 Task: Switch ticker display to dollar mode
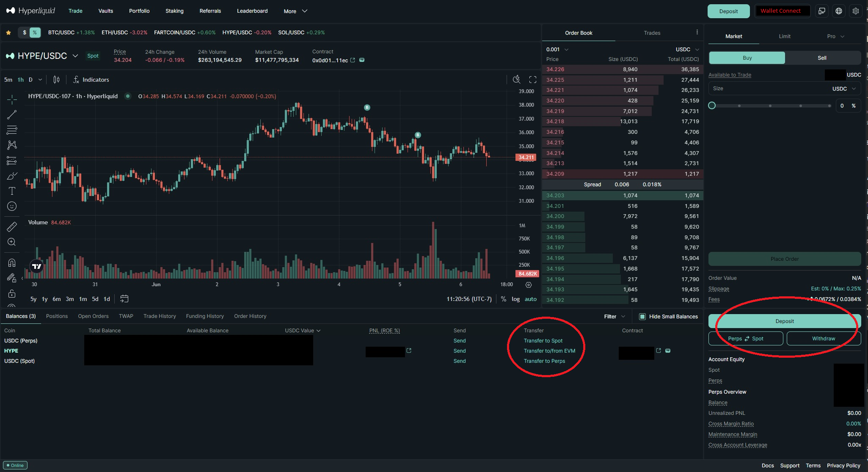pyautogui.click(x=25, y=33)
